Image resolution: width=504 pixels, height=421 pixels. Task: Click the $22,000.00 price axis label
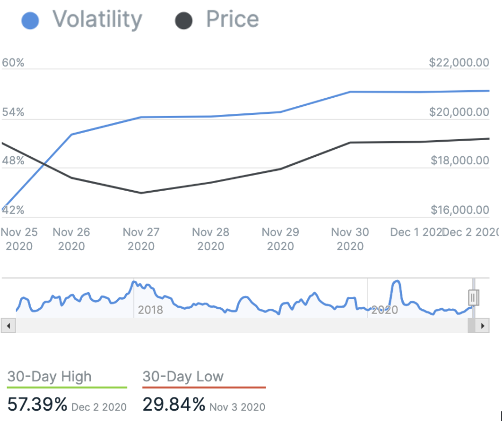click(459, 63)
